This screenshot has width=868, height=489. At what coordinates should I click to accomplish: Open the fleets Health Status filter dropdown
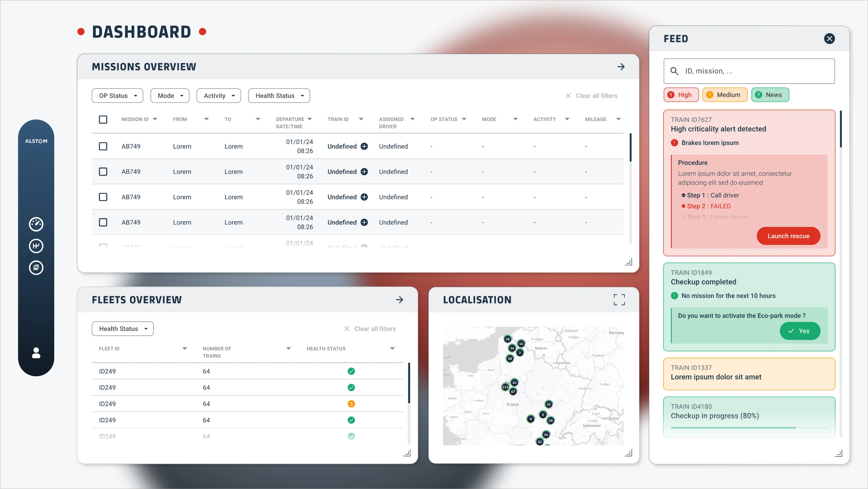pos(123,329)
